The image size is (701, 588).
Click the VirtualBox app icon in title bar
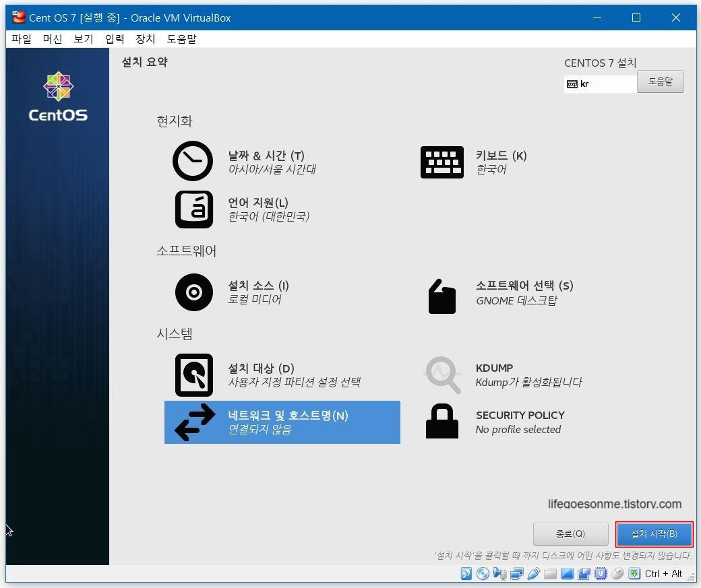click(19, 18)
